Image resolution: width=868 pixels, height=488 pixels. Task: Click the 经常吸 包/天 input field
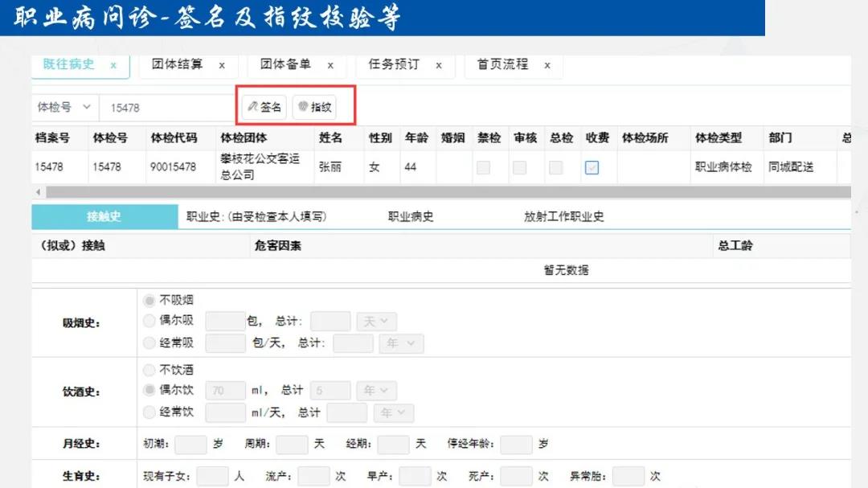pos(225,343)
